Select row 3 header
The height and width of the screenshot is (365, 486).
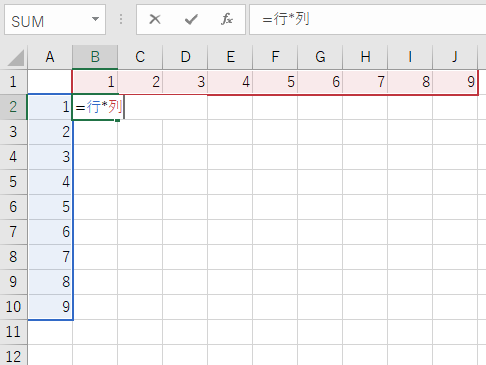(13, 132)
